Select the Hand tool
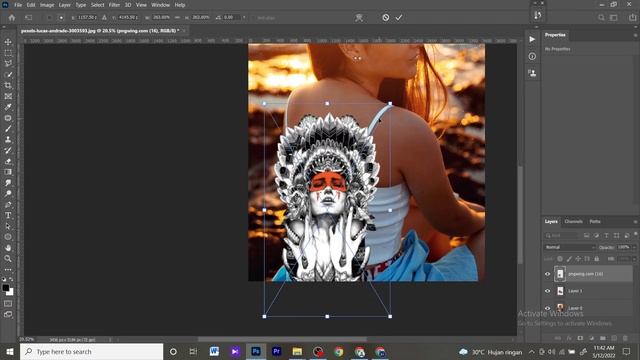Screen dimensions: 640x360 tap(8, 248)
